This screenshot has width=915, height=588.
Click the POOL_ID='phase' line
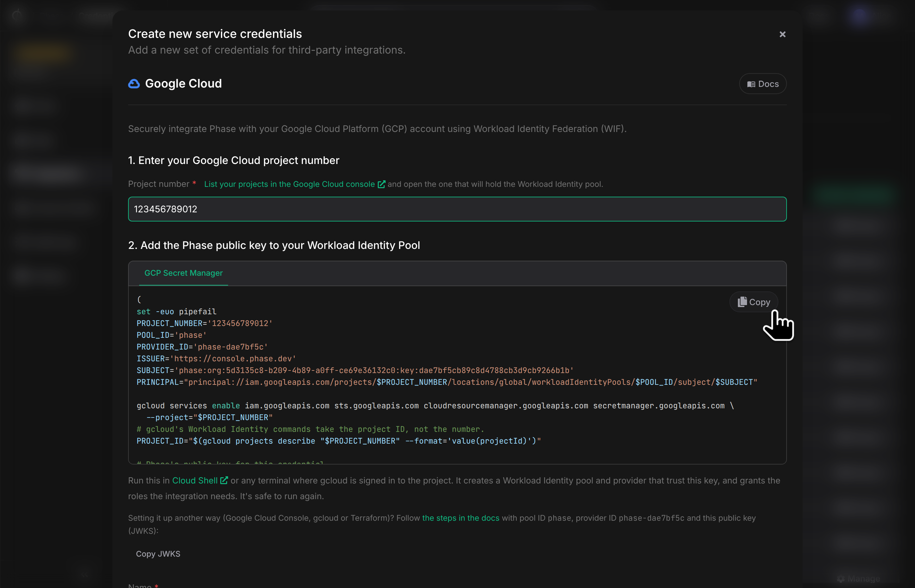pos(172,335)
